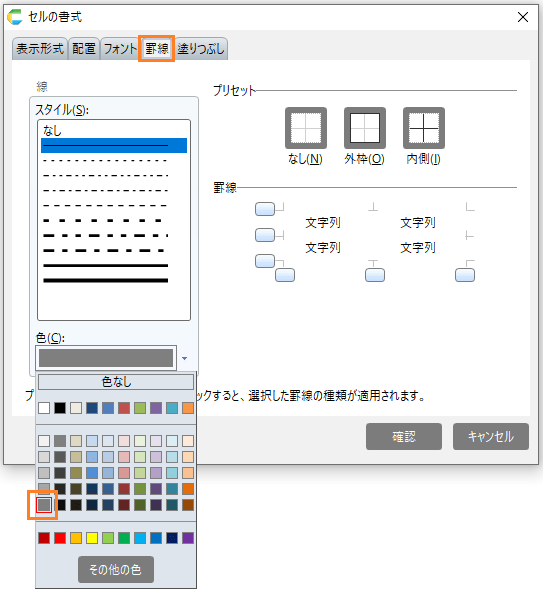Screen dimensions: 543x592
Task: Click the キャンセル button
Action: (491, 436)
